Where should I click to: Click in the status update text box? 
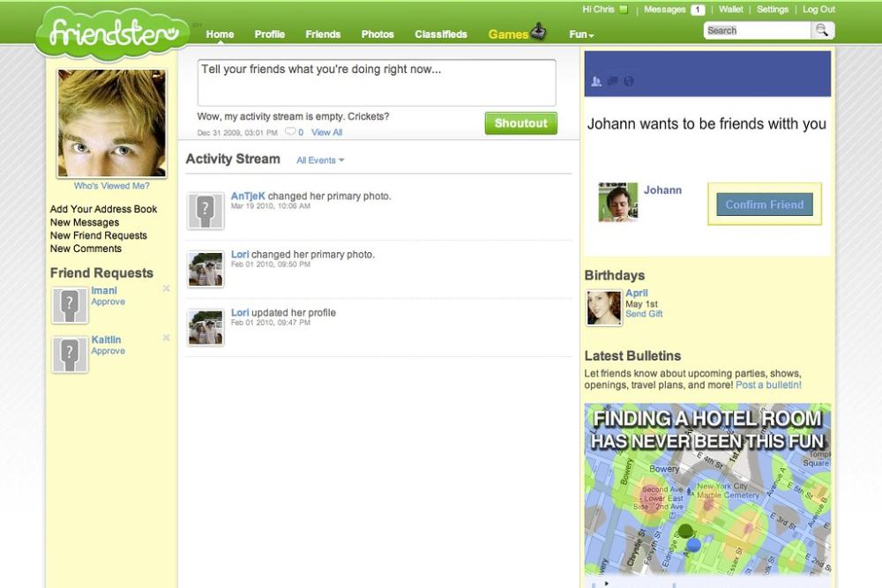[376, 83]
